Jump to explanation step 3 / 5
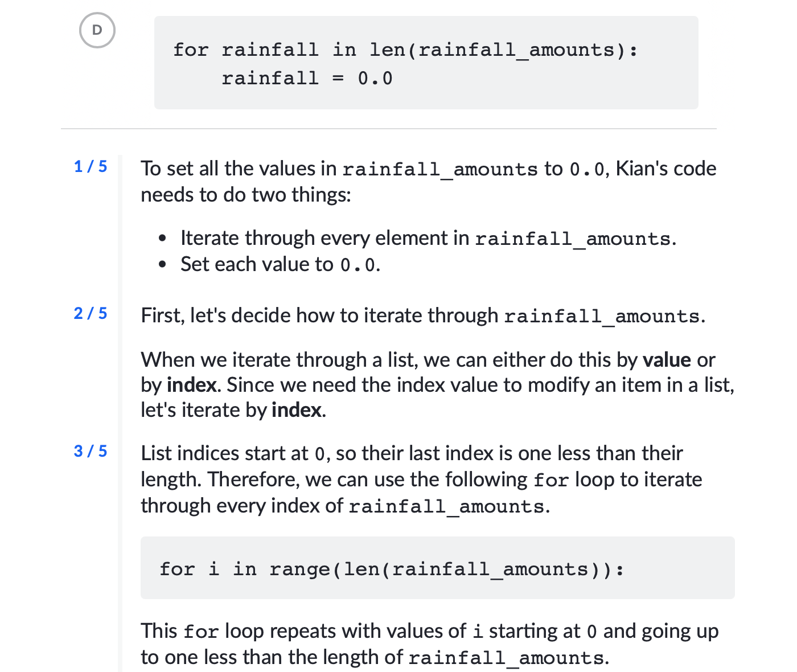This screenshot has width=797, height=672. [x=91, y=451]
